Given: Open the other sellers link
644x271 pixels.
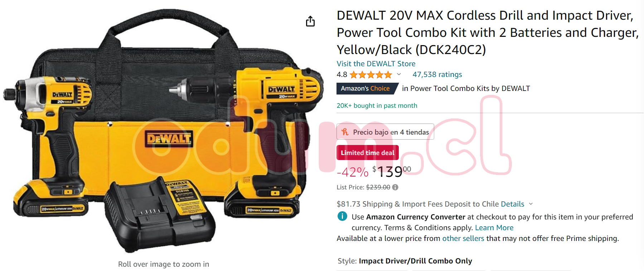Looking at the screenshot, I should [x=463, y=238].
